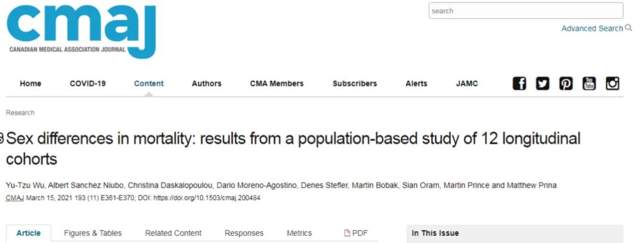Click the magnifier icon beside Advanced Search
644x243 pixels.
(x=628, y=29)
